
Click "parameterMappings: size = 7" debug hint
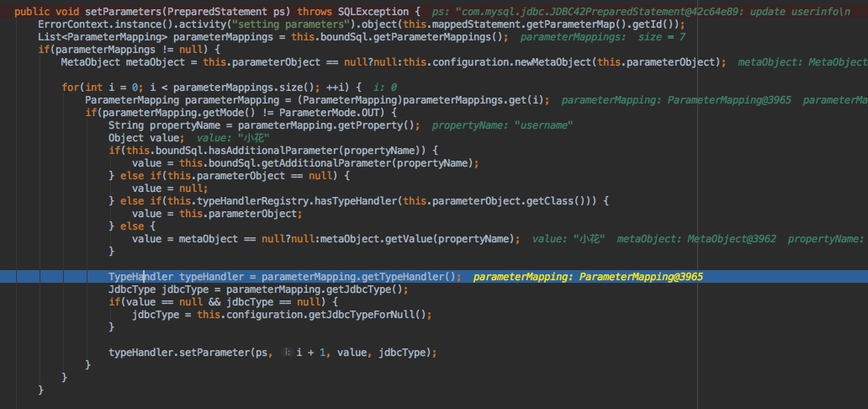pyautogui.click(x=603, y=37)
